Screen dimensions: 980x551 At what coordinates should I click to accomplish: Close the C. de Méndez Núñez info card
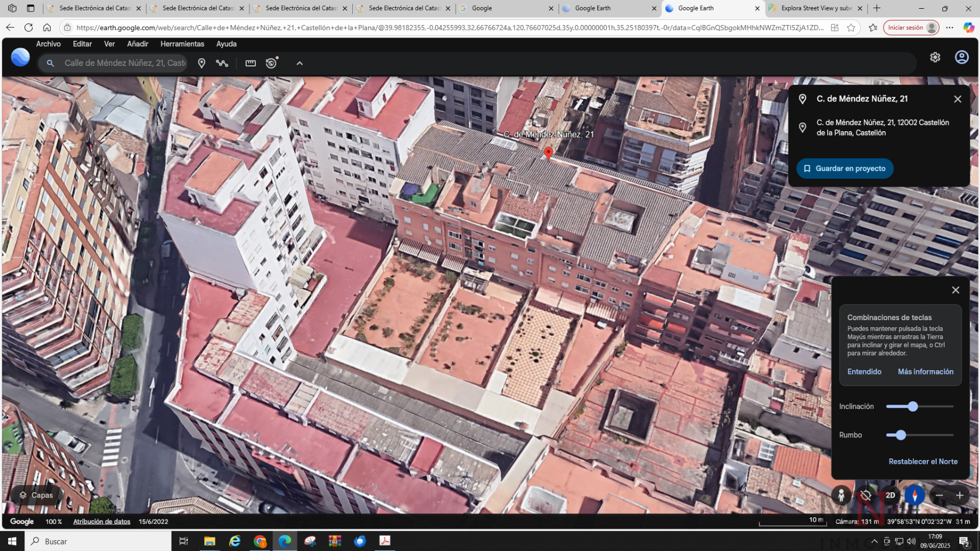pyautogui.click(x=957, y=99)
